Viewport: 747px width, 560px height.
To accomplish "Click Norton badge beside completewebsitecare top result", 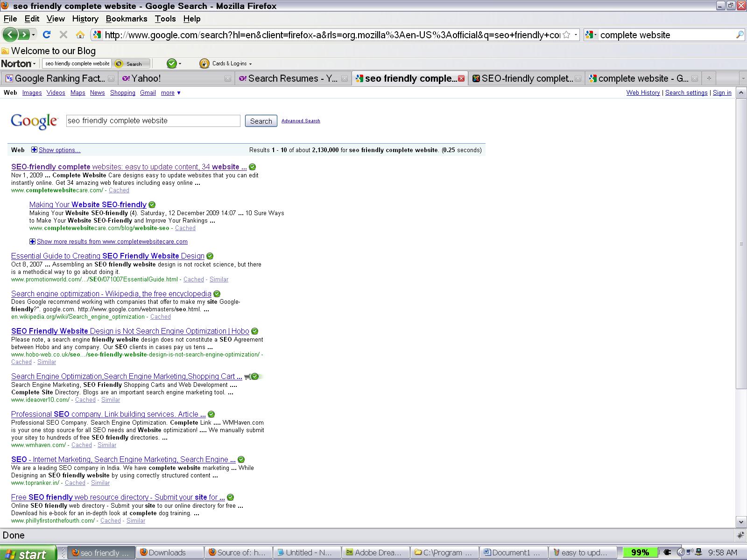I will click(x=252, y=167).
